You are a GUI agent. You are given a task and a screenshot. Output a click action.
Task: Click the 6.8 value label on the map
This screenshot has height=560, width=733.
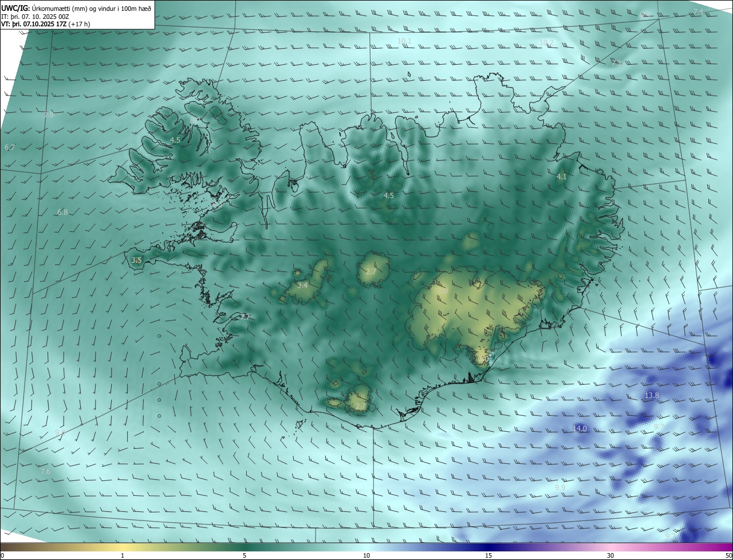62,212
